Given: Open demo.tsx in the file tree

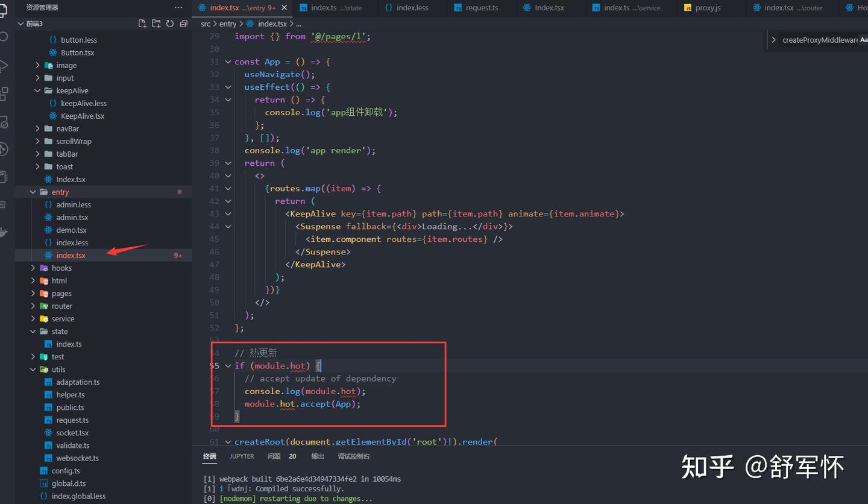Looking at the screenshot, I should (72, 230).
